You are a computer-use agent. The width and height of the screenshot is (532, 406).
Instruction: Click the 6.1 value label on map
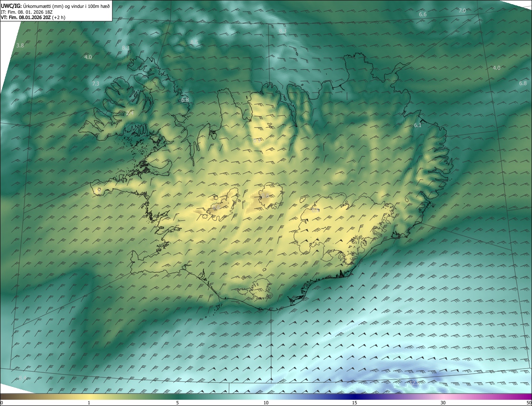pos(418,125)
